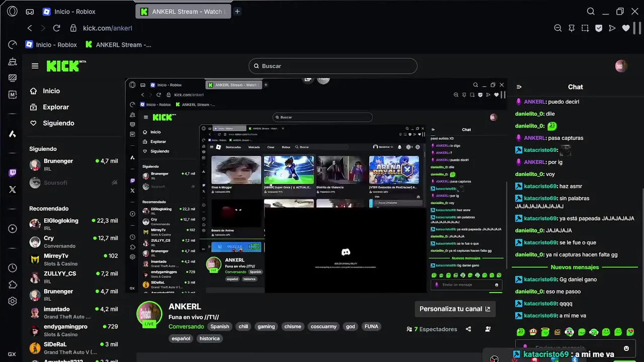The width and height of the screenshot is (644, 362).
Task: Open GX Corner gamepad icon
Action: 30,12
